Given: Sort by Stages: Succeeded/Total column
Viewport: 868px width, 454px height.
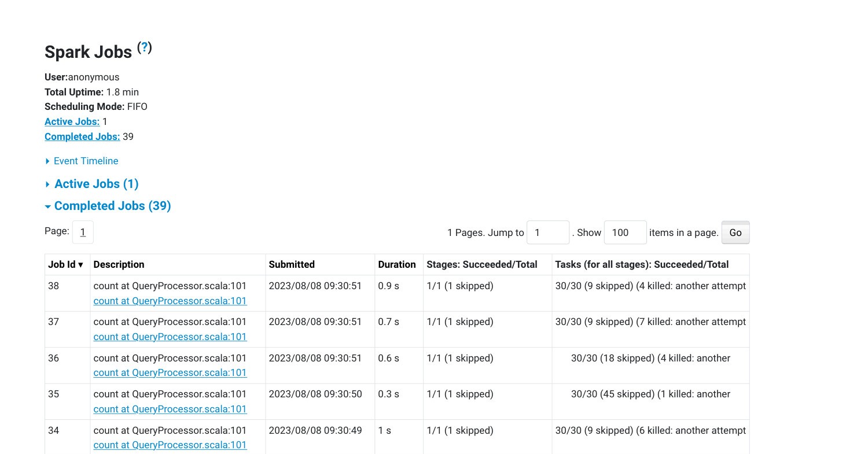Looking at the screenshot, I should (x=481, y=264).
